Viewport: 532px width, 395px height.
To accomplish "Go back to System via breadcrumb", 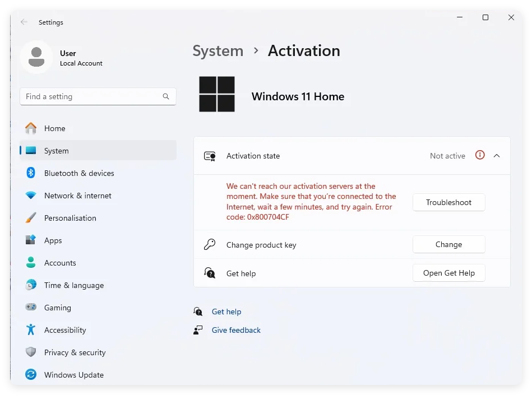I will click(218, 51).
